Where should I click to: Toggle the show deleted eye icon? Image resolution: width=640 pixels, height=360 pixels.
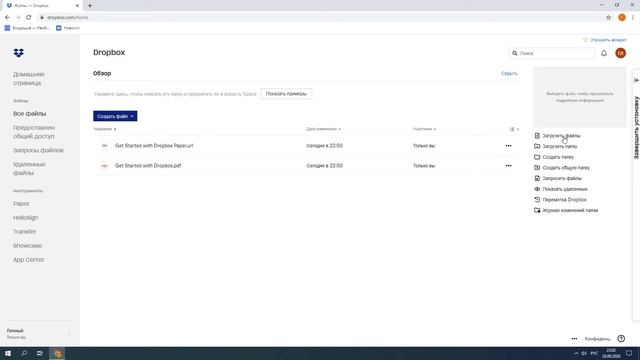click(x=537, y=189)
